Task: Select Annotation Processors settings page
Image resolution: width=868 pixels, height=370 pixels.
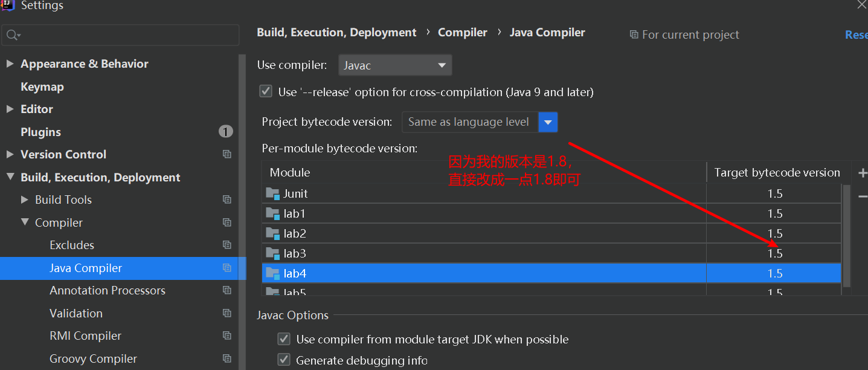Action: [108, 291]
